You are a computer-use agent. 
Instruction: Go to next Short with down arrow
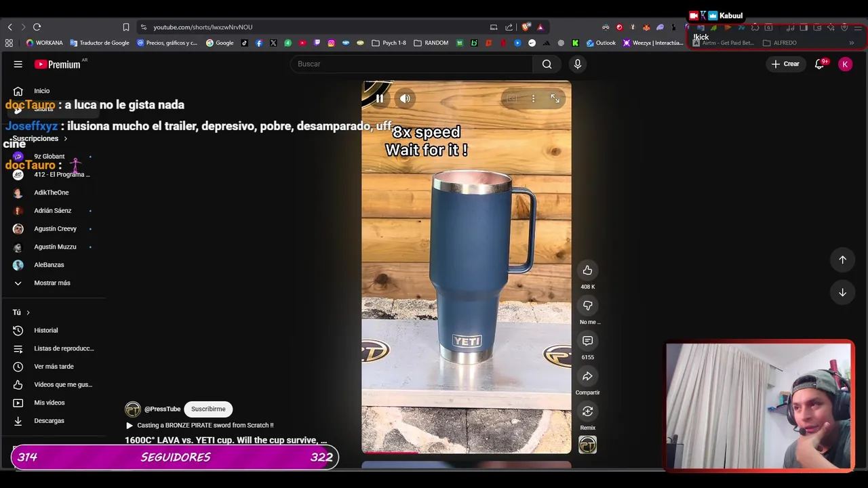coord(842,293)
